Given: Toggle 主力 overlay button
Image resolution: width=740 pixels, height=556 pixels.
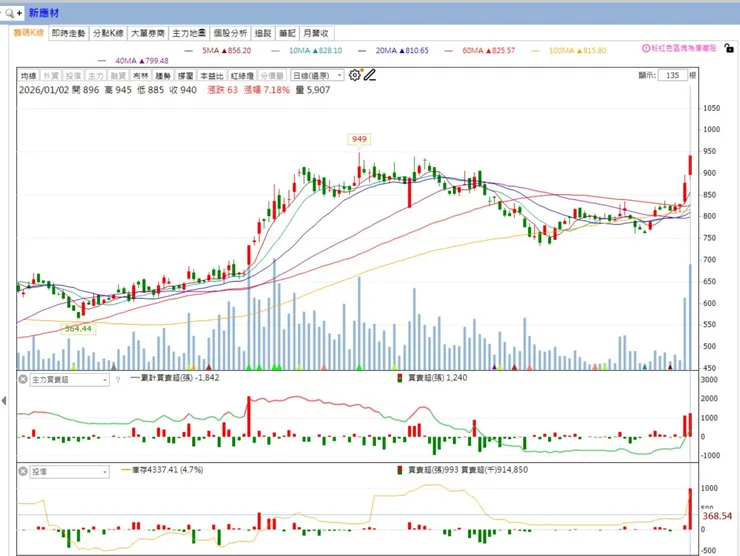Looking at the screenshot, I should pos(95,76).
